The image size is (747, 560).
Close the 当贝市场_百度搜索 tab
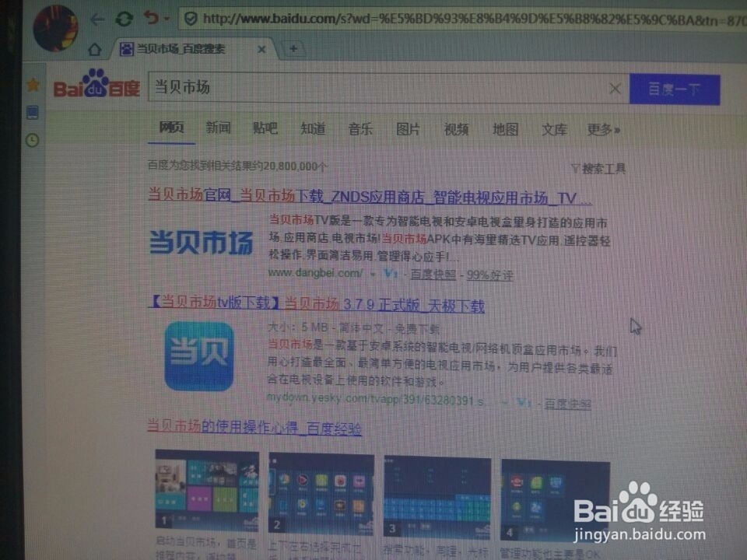261,49
